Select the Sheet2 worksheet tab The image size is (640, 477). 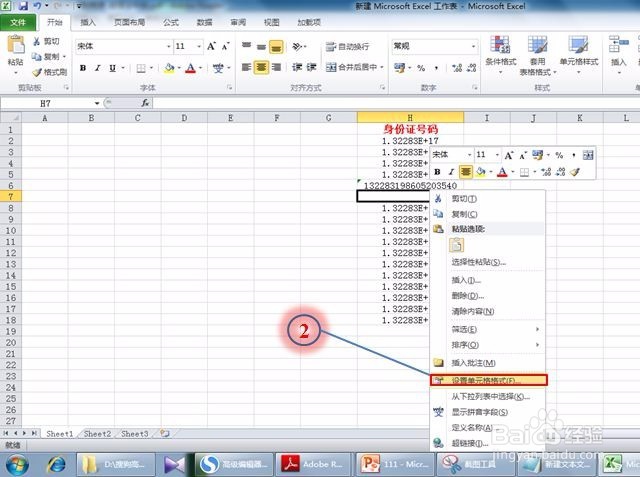97,434
